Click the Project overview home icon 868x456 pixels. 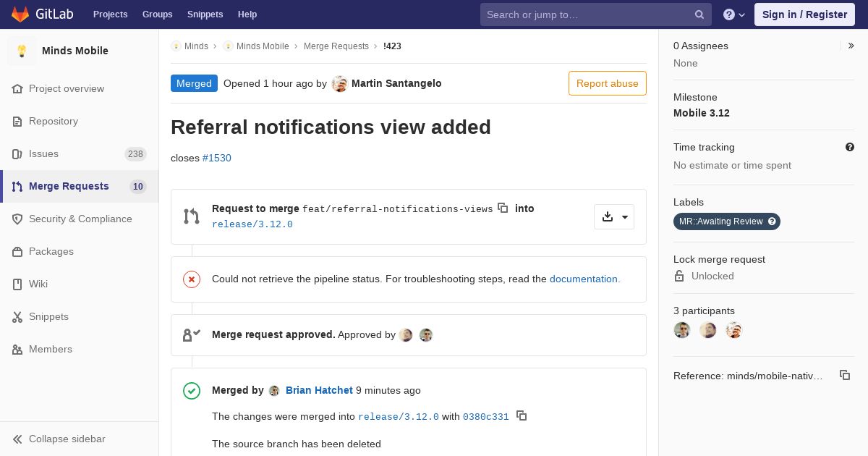pos(17,88)
